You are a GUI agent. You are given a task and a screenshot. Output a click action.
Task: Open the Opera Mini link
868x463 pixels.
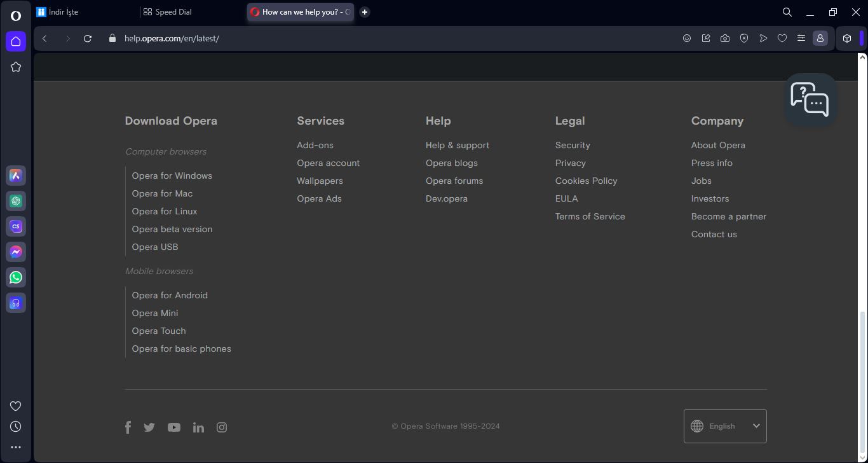tap(155, 313)
